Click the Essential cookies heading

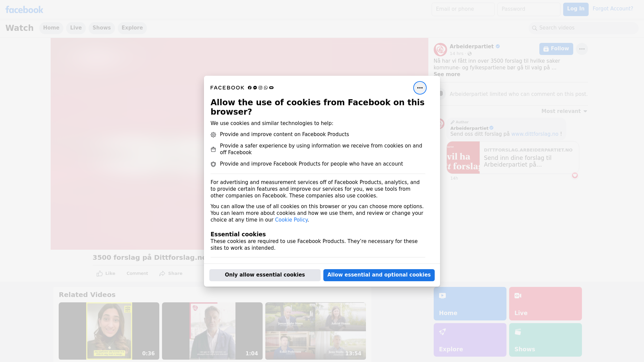238,234
